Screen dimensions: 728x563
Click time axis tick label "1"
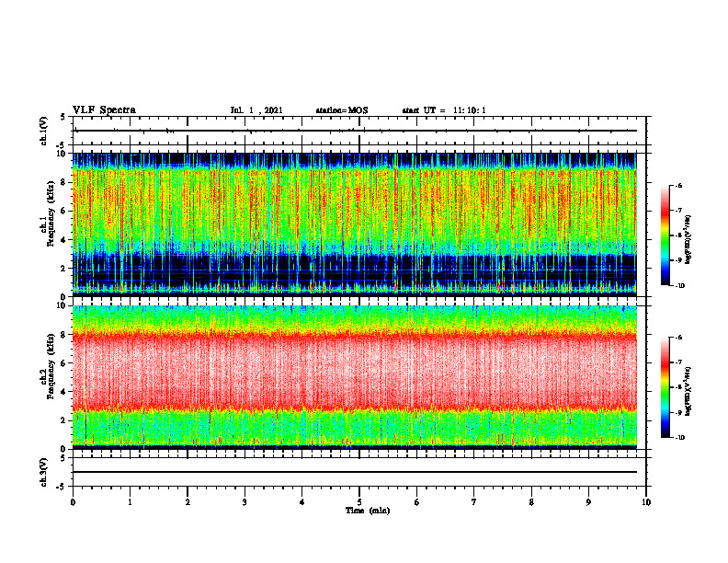point(130,502)
